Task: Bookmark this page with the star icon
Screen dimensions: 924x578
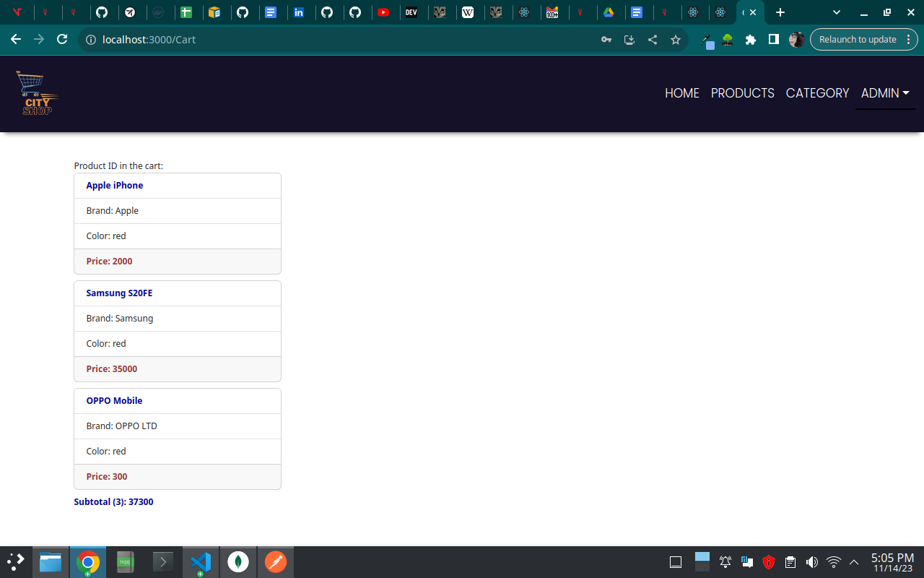Action: pos(675,40)
